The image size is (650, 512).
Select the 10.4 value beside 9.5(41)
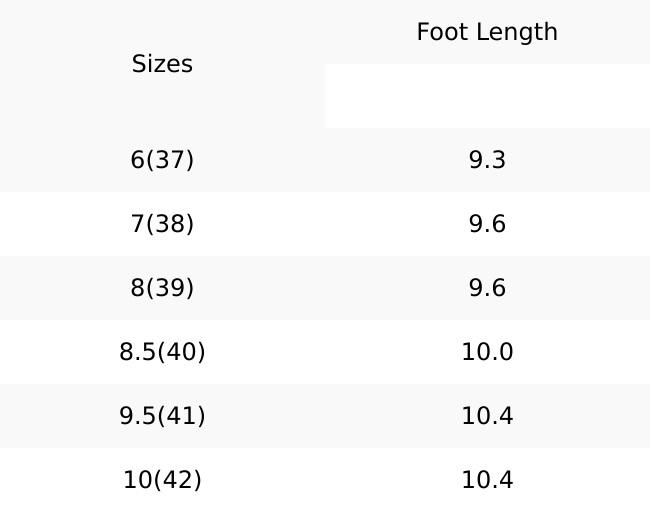(487, 416)
